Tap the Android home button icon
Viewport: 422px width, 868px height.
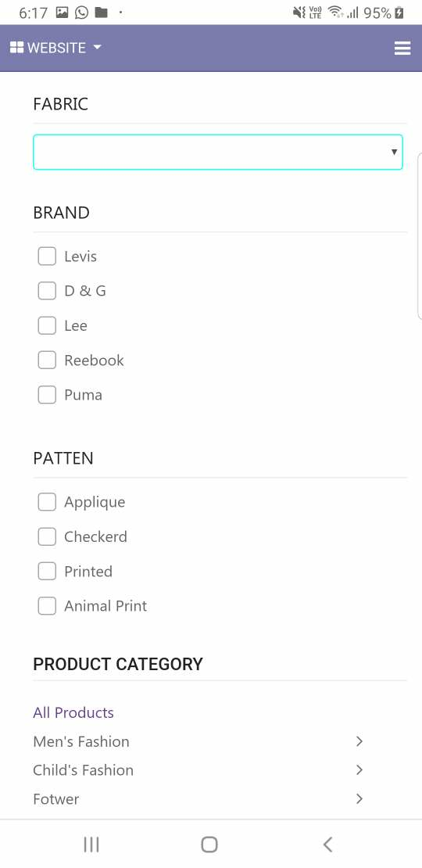point(209,845)
